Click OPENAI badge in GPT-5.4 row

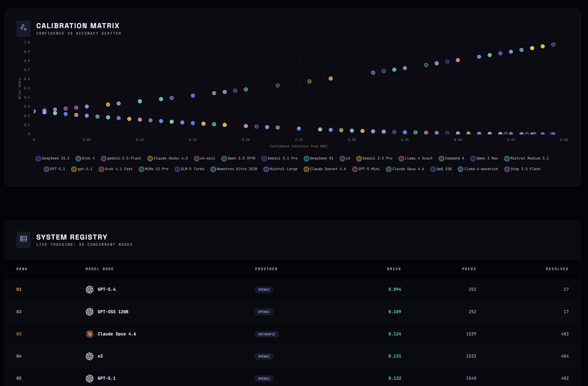(x=264, y=290)
